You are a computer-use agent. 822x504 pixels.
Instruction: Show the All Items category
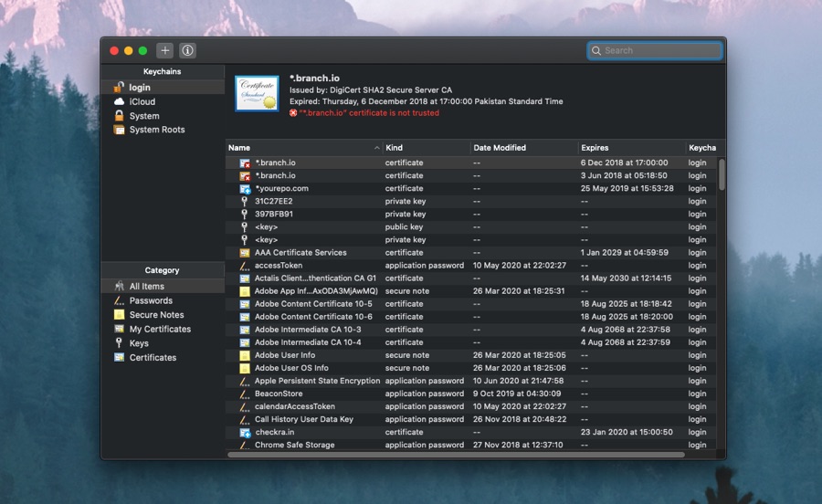163,286
